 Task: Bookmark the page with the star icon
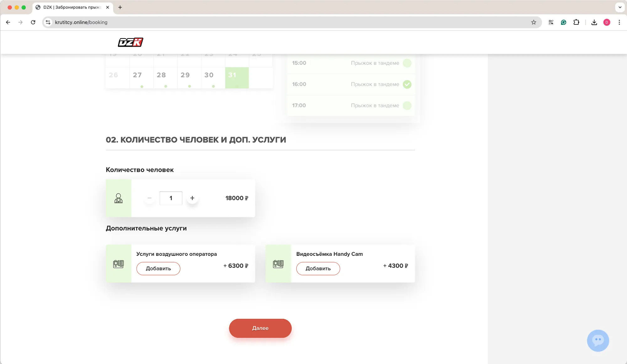[x=534, y=22]
